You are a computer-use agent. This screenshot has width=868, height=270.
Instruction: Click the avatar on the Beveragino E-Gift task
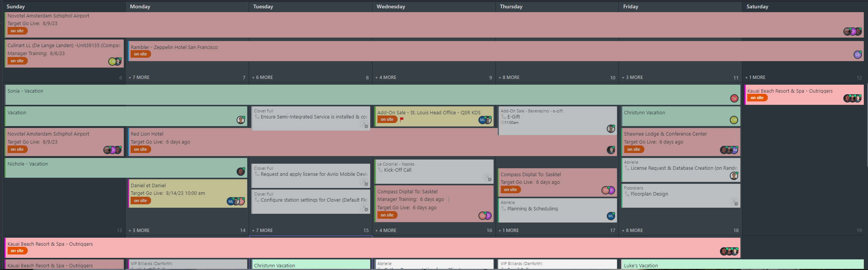pyautogui.click(x=611, y=129)
